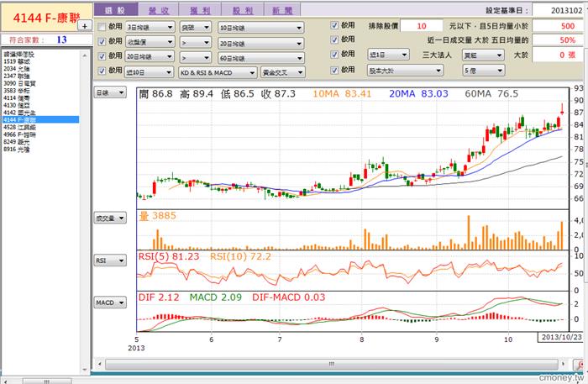The height and width of the screenshot is (384, 588).
Task: Click the 0 張 threshold field
Action: click(x=559, y=55)
